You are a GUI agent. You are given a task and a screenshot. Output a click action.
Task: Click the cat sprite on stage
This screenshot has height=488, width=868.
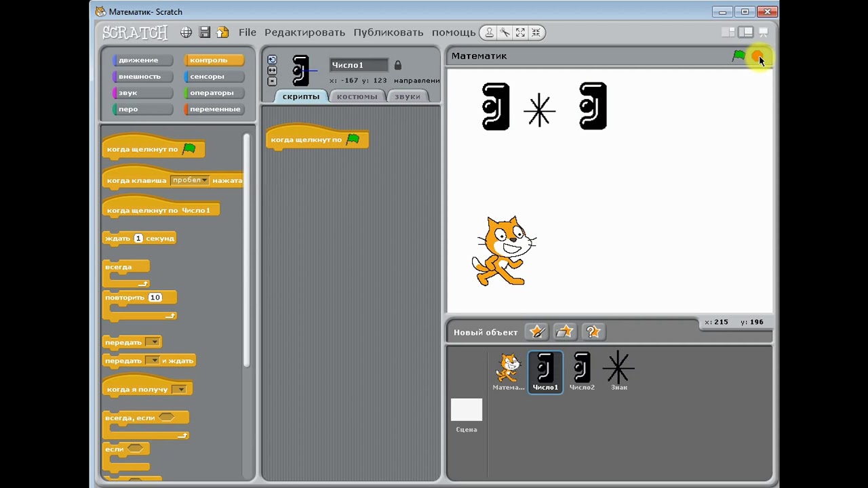point(504,251)
